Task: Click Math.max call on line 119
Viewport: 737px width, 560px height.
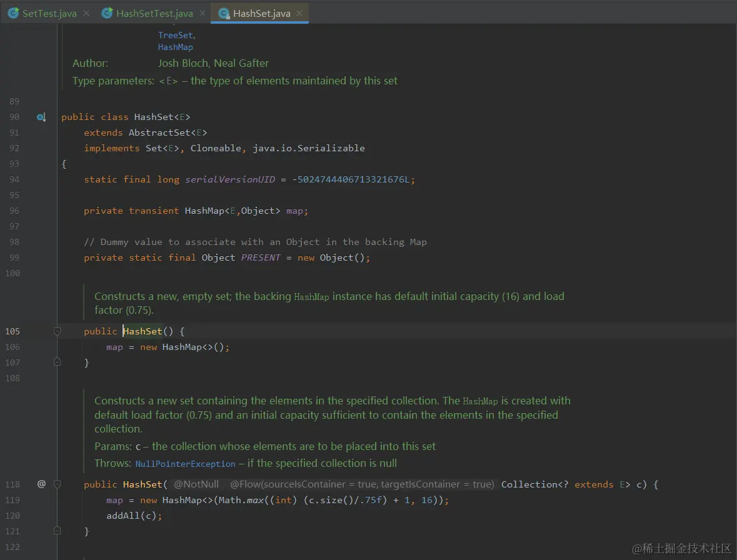Action: [x=241, y=500]
